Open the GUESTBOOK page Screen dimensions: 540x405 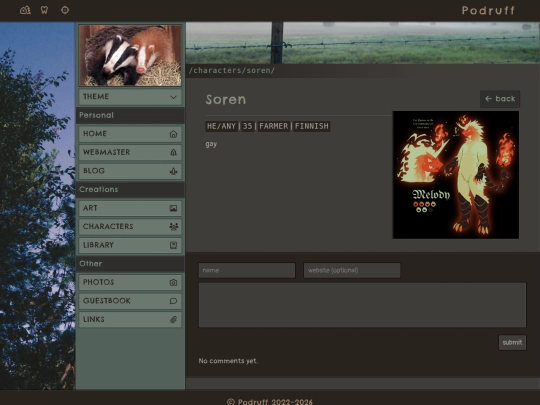[130, 301]
